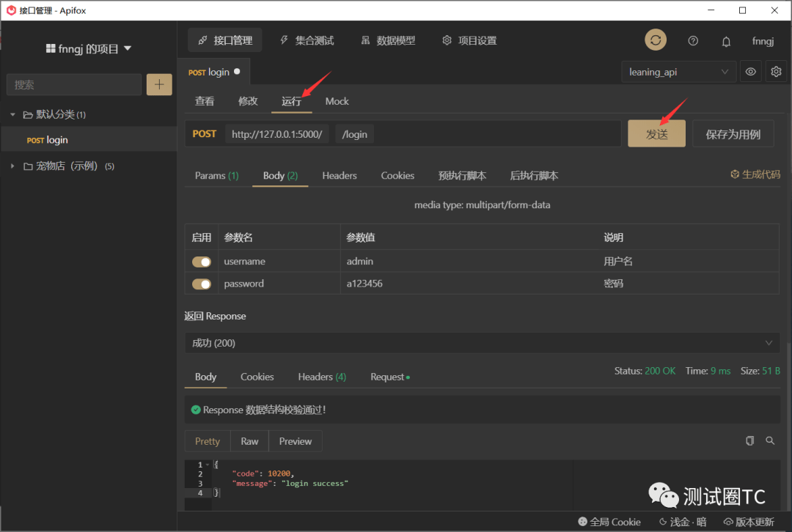792x532 pixels.
Task: Click the add folder plus button beside search
Action: tap(159, 84)
